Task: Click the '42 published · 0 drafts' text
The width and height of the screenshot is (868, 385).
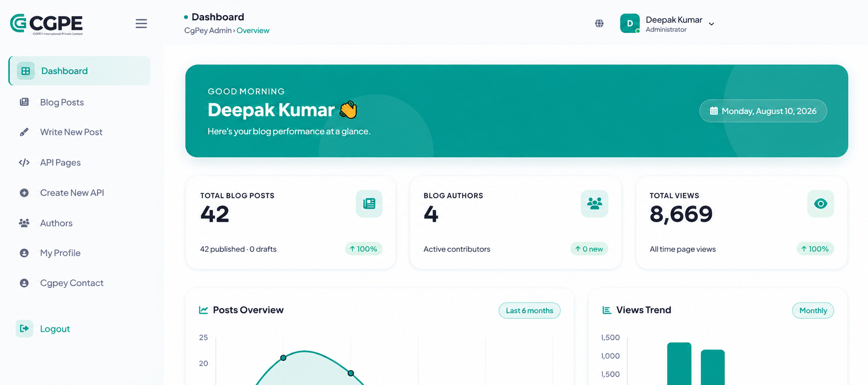Action: pos(238,249)
